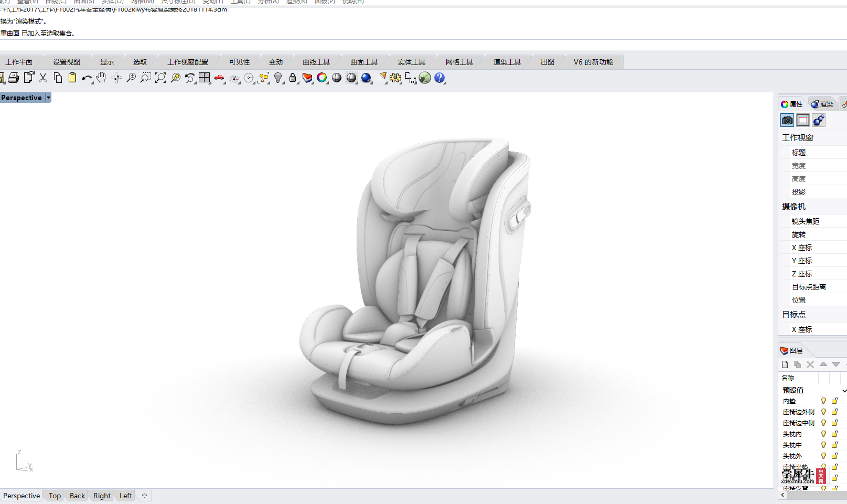Click the Zoom selected icon
Screen dimensions: 847x504
point(176,78)
